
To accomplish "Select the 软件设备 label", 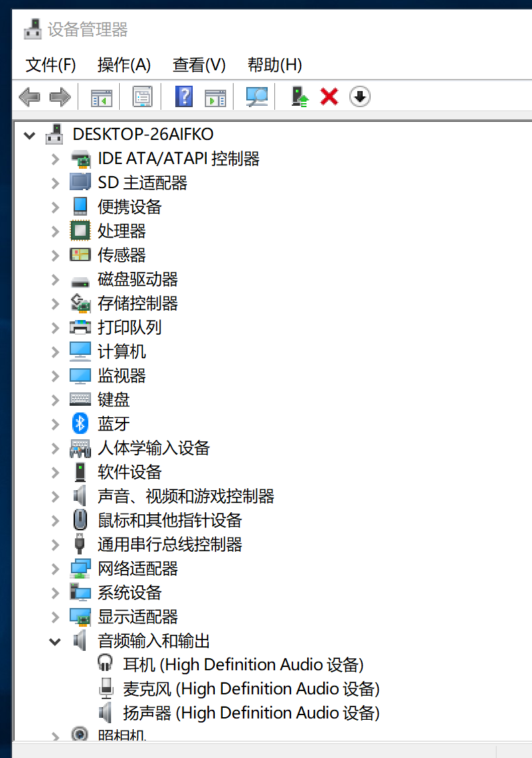I will point(130,472).
